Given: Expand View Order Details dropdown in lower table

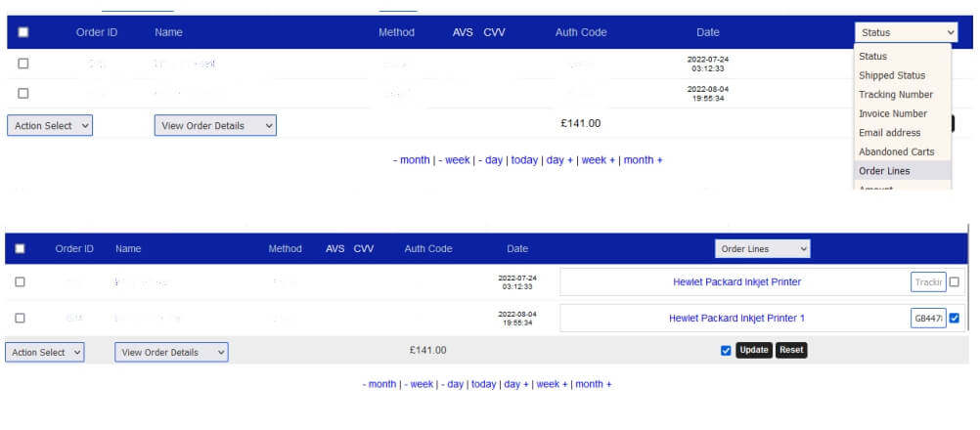Looking at the screenshot, I should [x=171, y=352].
